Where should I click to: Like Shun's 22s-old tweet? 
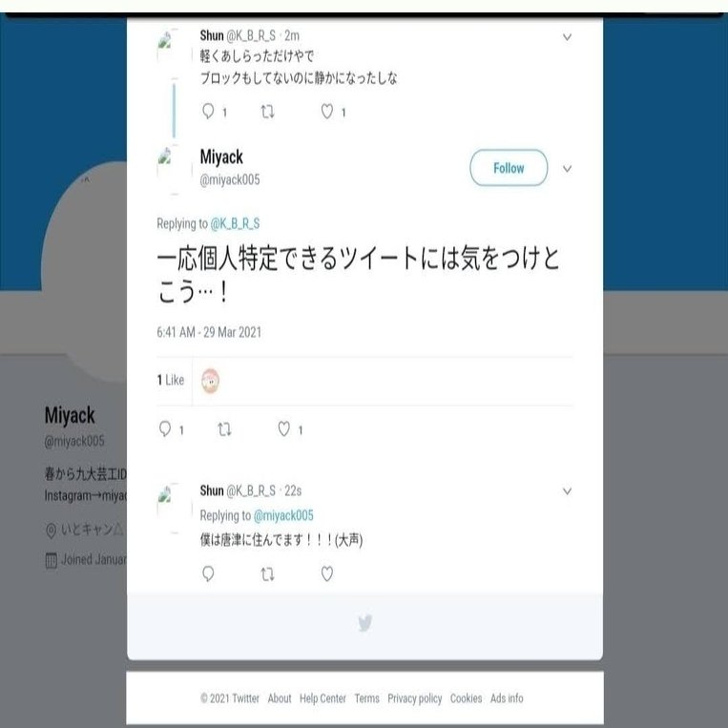pyautogui.click(x=327, y=573)
